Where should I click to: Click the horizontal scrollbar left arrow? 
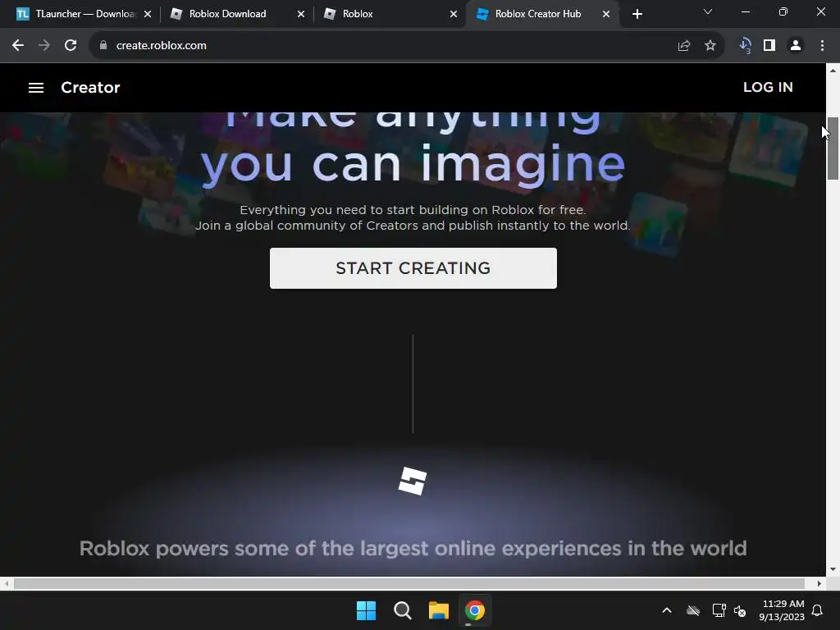(6, 583)
